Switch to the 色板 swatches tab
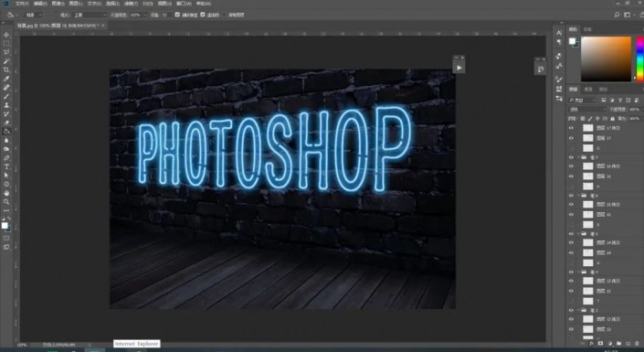Image resolution: width=644 pixels, height=352 pixels. pyautogui.click(x=587, y=29)
